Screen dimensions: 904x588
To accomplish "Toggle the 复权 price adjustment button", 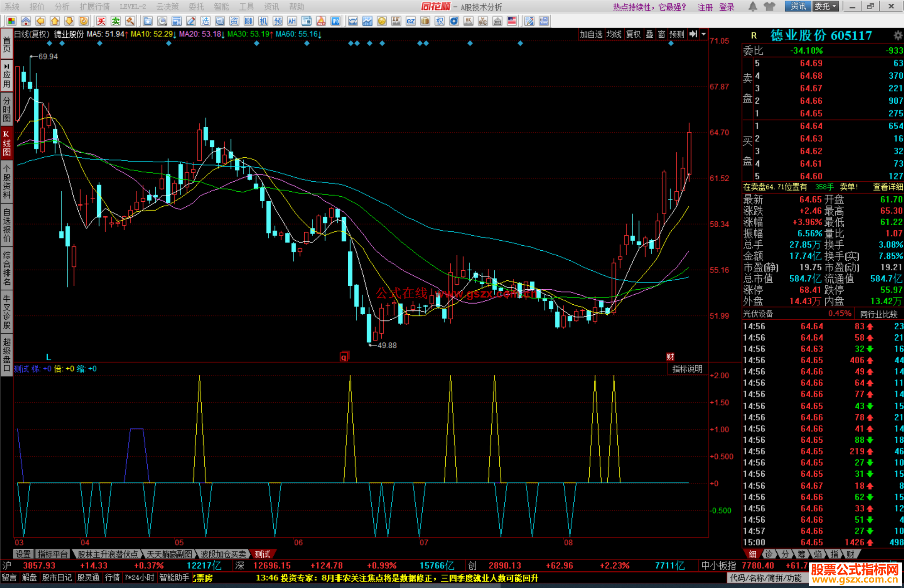I will pos(633,34).
